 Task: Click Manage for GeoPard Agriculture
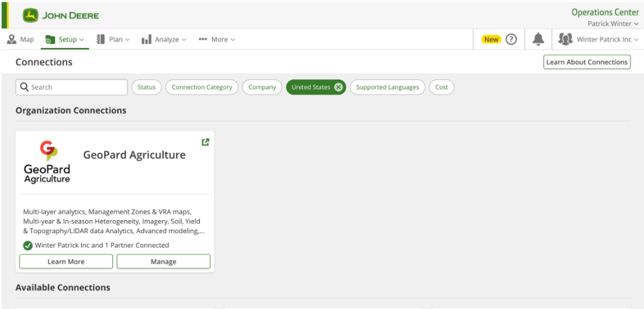[x=163, y=262]
